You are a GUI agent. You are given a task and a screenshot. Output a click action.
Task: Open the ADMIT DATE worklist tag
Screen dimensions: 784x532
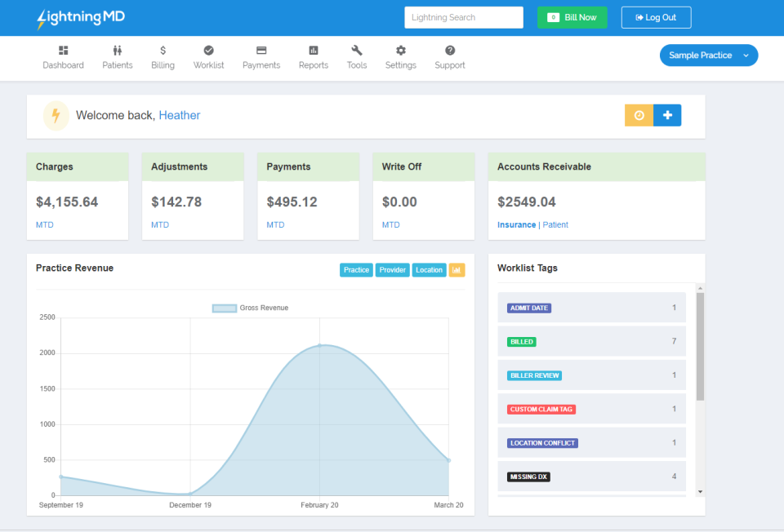coord(529,308)
